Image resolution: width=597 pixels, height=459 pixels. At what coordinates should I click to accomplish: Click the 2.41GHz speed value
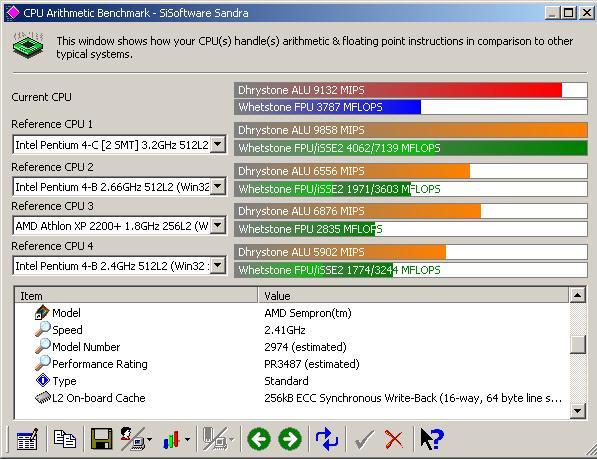[285, 330]
